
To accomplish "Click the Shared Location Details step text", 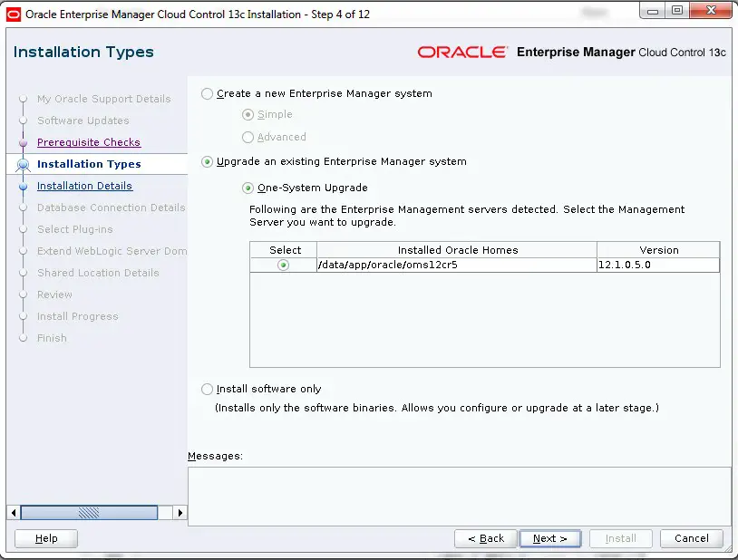I will click(x=98, y=273).
